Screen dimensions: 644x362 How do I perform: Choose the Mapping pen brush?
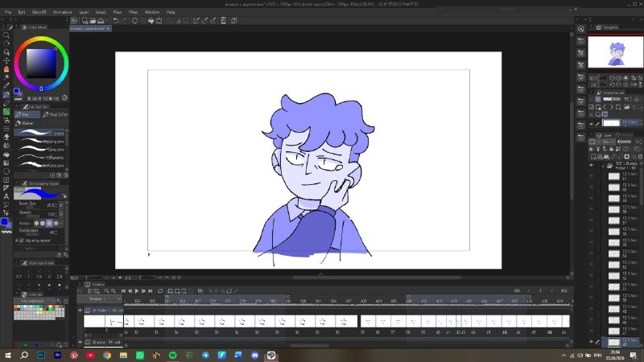39,142
